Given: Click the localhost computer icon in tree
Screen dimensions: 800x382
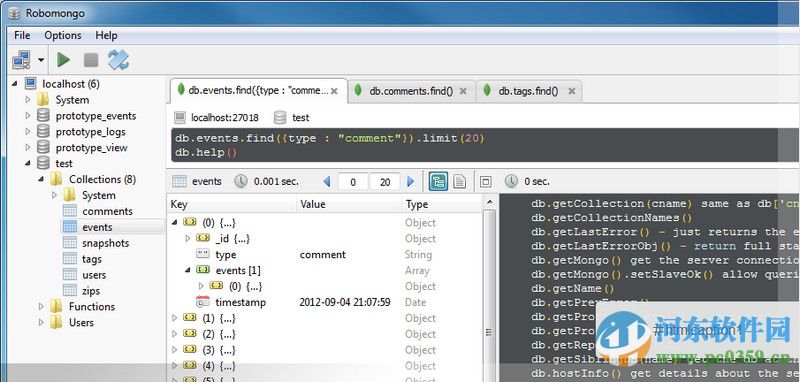Looking at the screenshot, I should [31, 83].
